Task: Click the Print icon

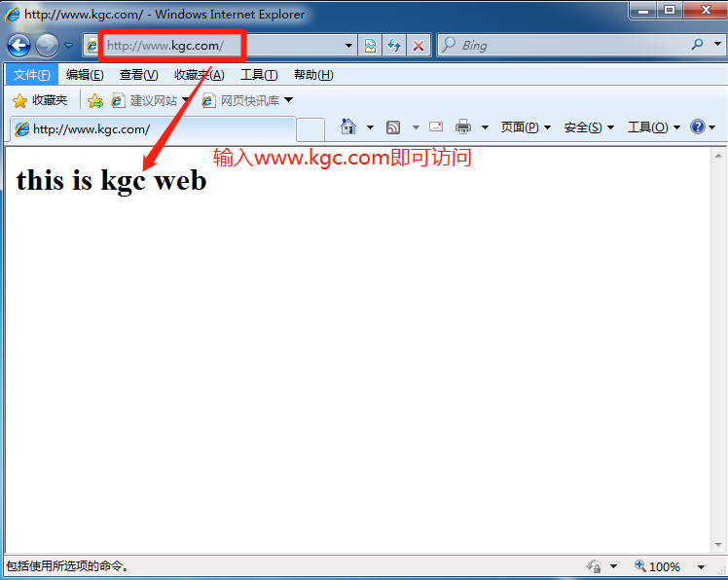Action: pos(463,127)
